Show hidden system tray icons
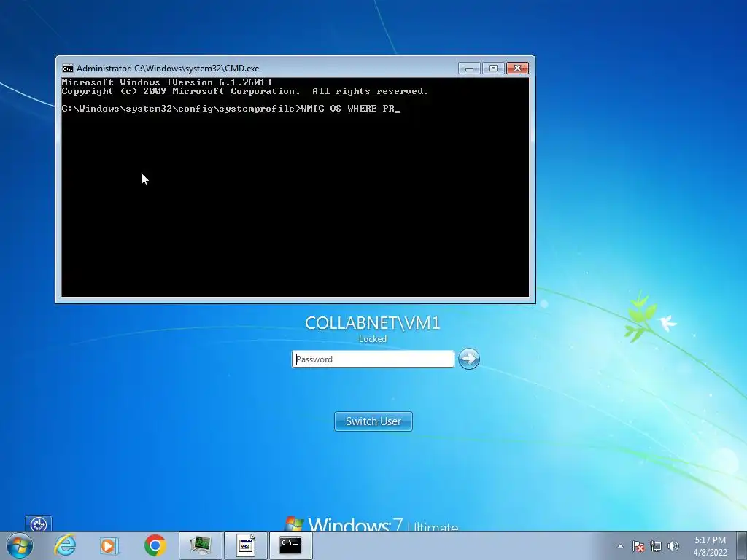This screenshot has width=747, height=560. point(620,546)
